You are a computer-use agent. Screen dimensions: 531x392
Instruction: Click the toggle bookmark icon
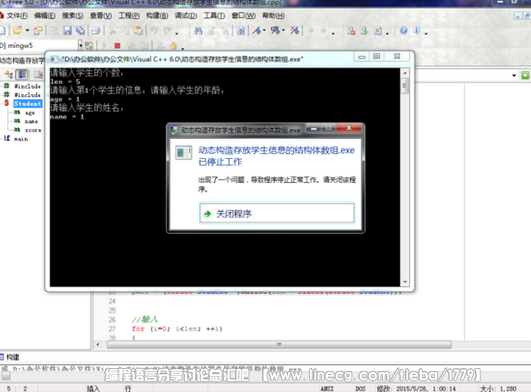[257, 31]
